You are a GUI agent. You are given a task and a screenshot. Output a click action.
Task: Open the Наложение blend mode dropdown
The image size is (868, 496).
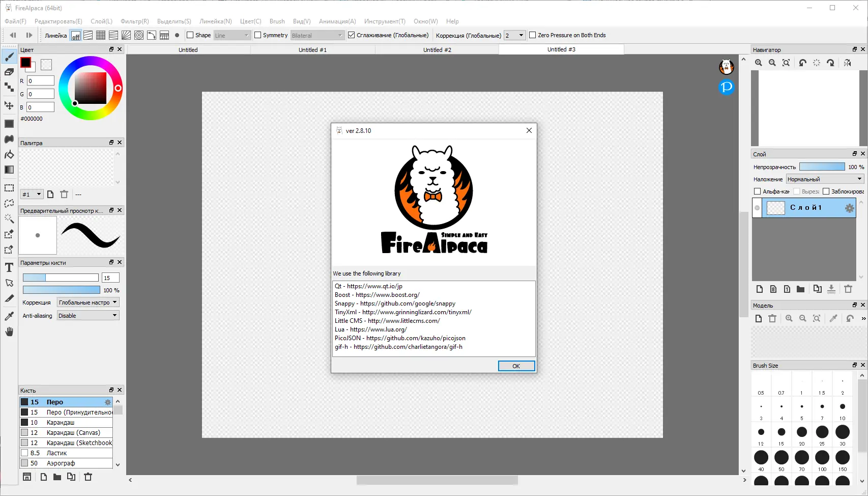[x=824, y=179]
